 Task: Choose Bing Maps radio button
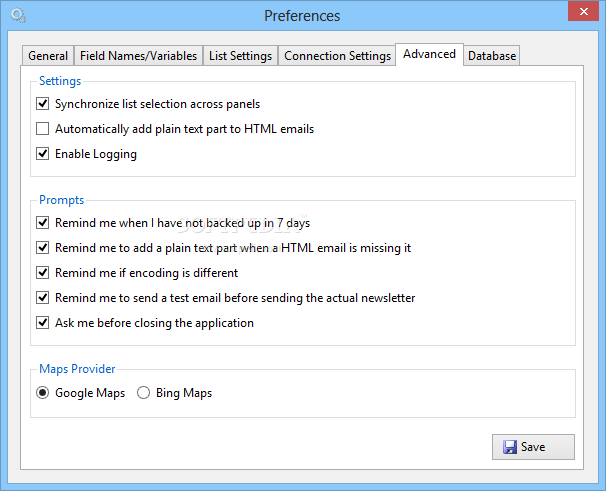click(x=143, y=393)
